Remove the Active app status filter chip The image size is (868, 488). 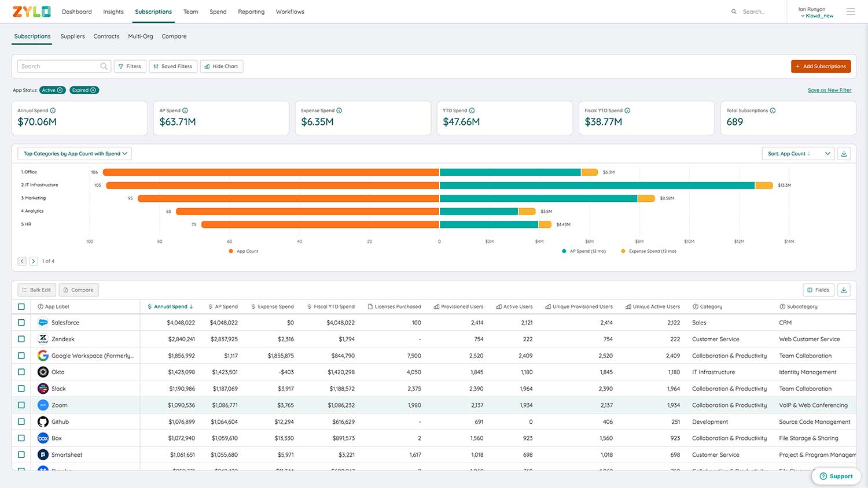click(x=60, y=90)
